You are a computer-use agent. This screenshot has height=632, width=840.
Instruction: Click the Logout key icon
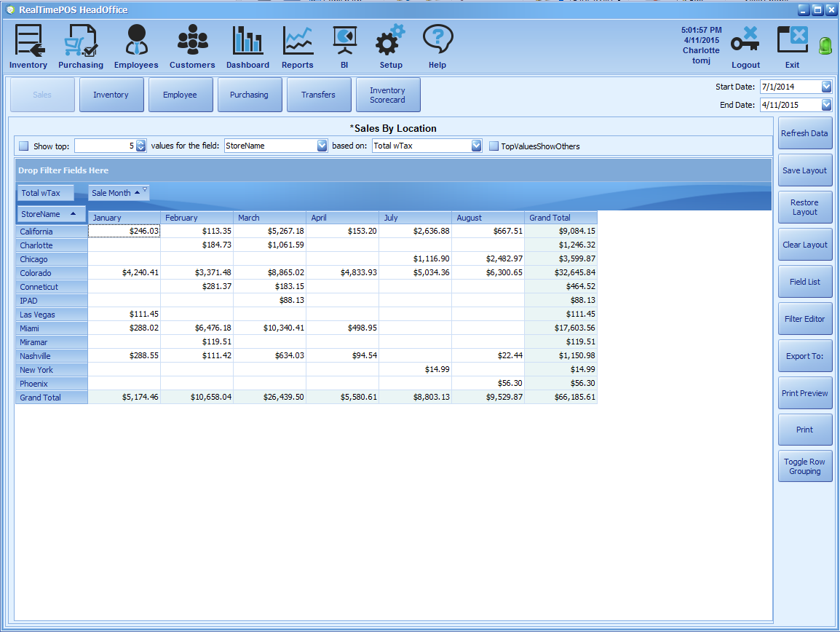[x=745, y=42]
